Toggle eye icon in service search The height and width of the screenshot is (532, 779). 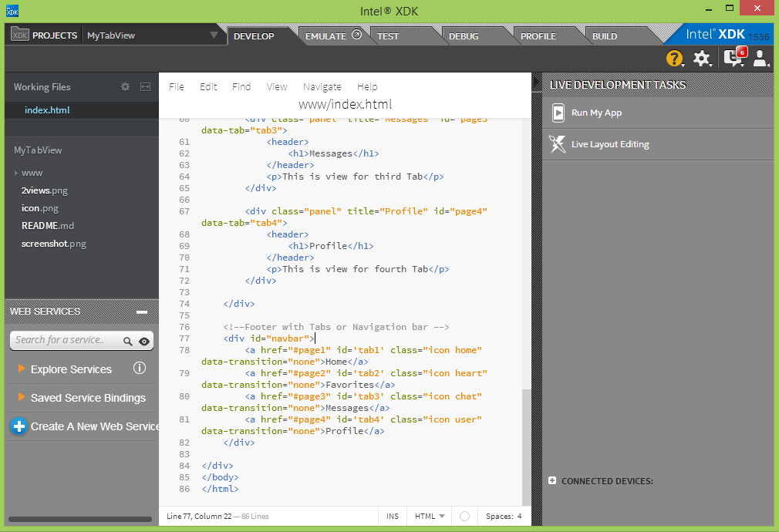[x=144, y=342]
